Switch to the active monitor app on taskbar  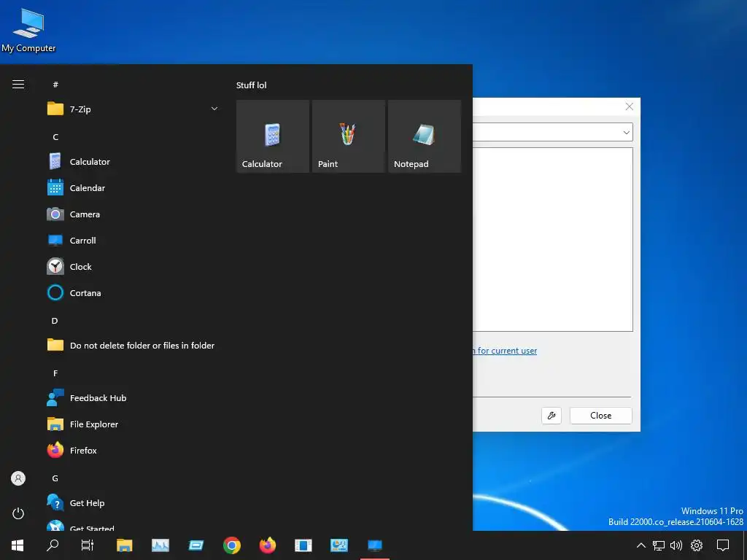(x=375, y=545)
